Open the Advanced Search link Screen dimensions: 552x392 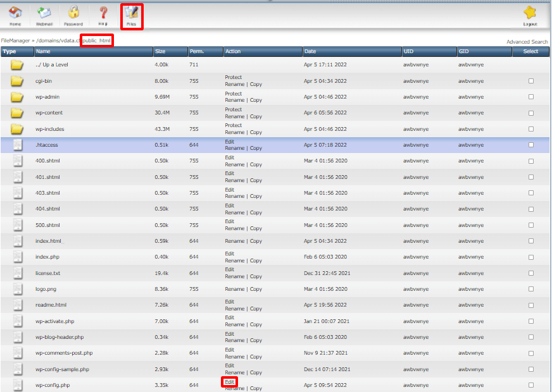pyautogui.click(x=527, y=42)
